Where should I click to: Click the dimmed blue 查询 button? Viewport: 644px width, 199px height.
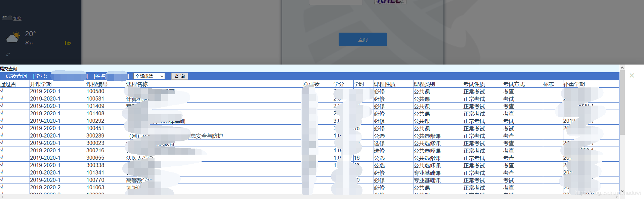362,39
